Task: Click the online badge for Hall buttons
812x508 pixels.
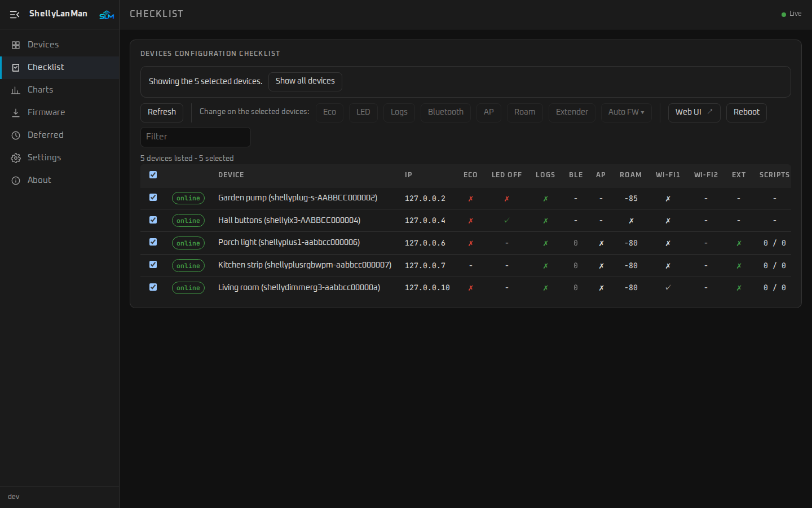Action: (x=188, y=221)
